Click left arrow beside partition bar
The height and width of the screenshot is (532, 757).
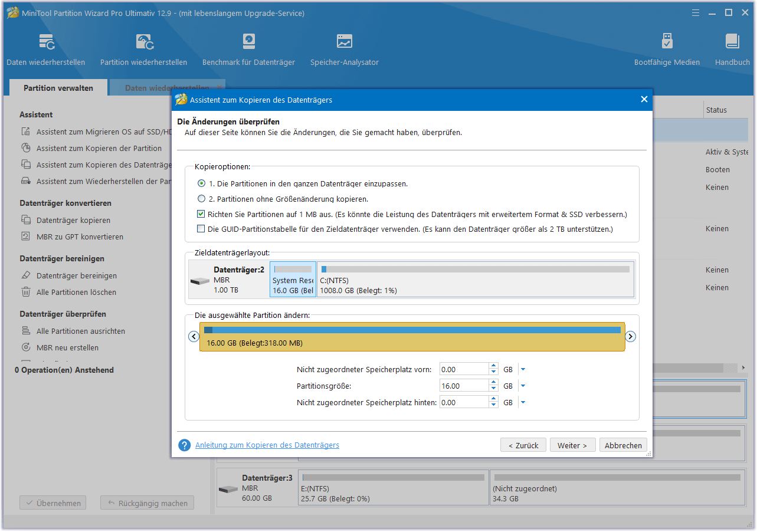[x=193, y=337]
